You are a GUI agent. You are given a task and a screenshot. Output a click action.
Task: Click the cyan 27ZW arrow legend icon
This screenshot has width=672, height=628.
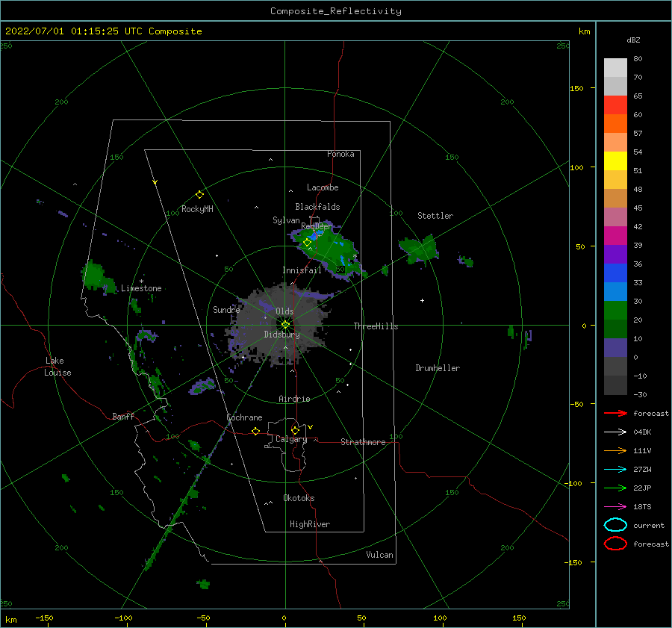click(615, 470)
